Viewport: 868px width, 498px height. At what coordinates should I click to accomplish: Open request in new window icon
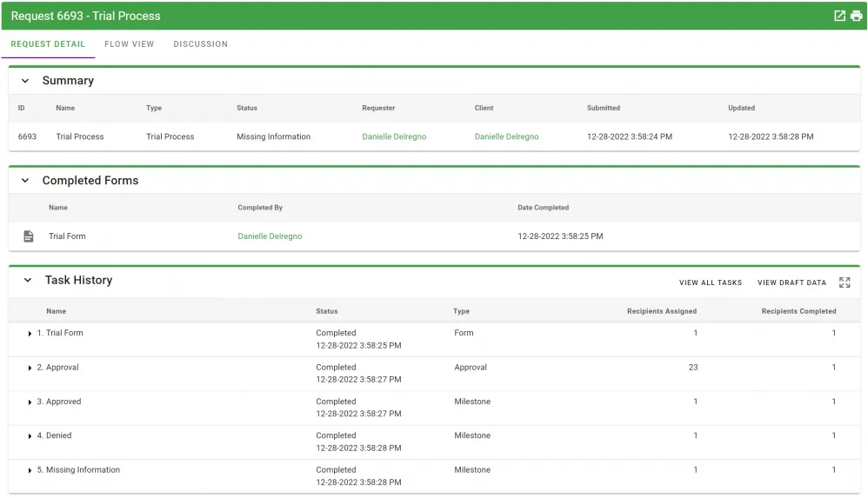[839, 16]
